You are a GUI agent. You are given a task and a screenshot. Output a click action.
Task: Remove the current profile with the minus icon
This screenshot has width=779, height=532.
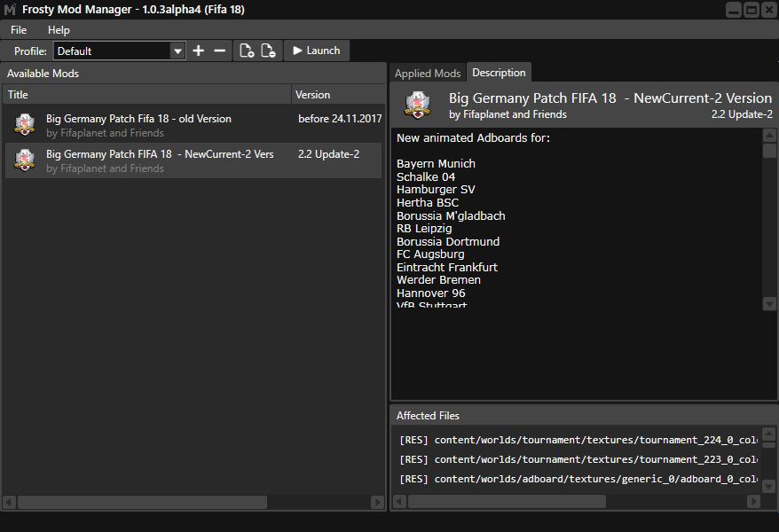click(219, 51)
